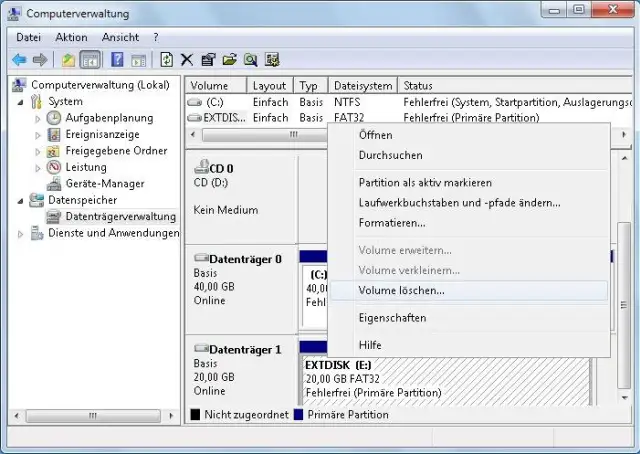Click the open folder toolbar icon

pos(229,60)
